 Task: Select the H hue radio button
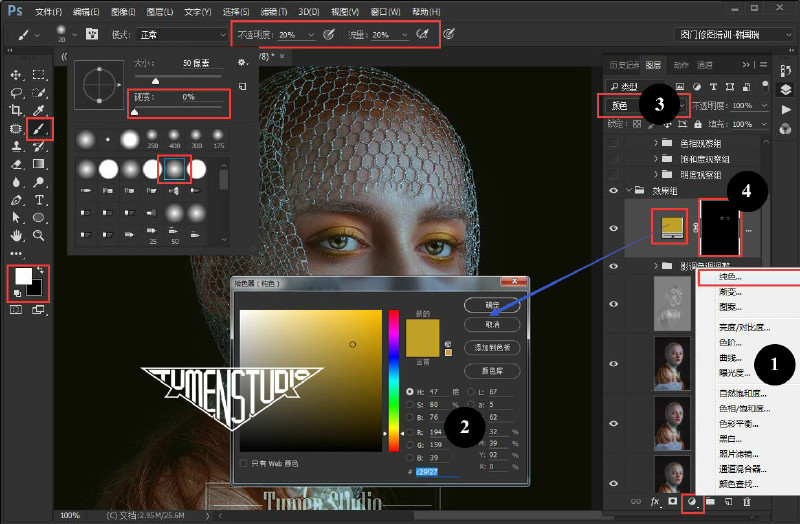pos(410,392)
